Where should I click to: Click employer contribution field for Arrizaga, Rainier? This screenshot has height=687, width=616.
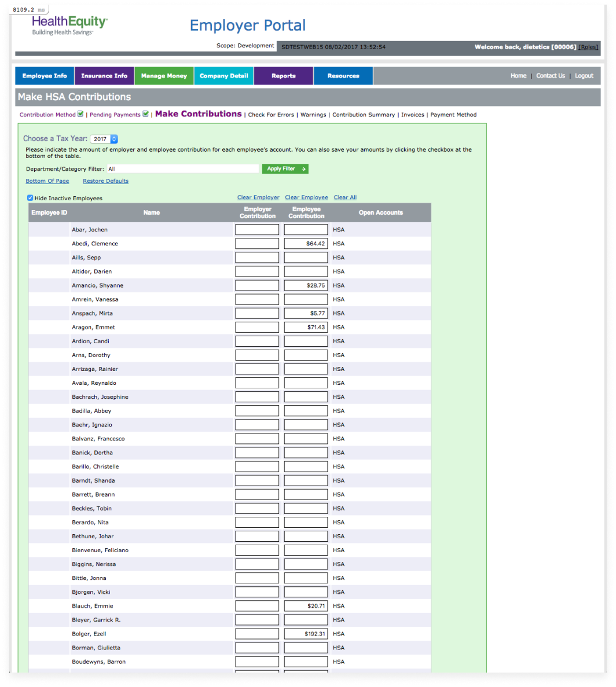256,369
